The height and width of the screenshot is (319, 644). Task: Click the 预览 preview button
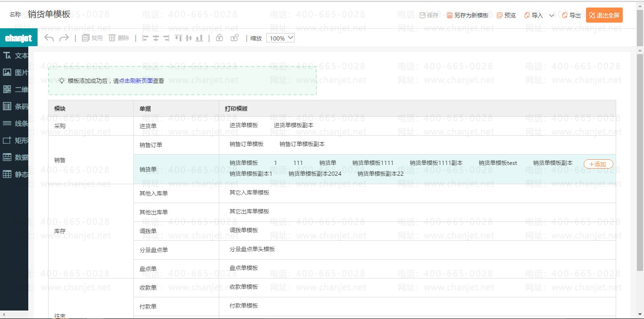point(506,16)
